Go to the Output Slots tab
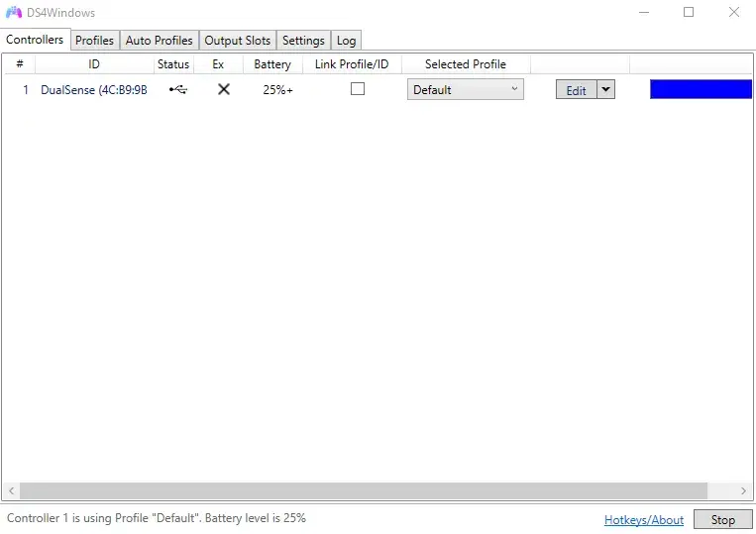Image resolution: width=756 pixels, height=534 pixels. pyautogui.click(x=238, y=41)
